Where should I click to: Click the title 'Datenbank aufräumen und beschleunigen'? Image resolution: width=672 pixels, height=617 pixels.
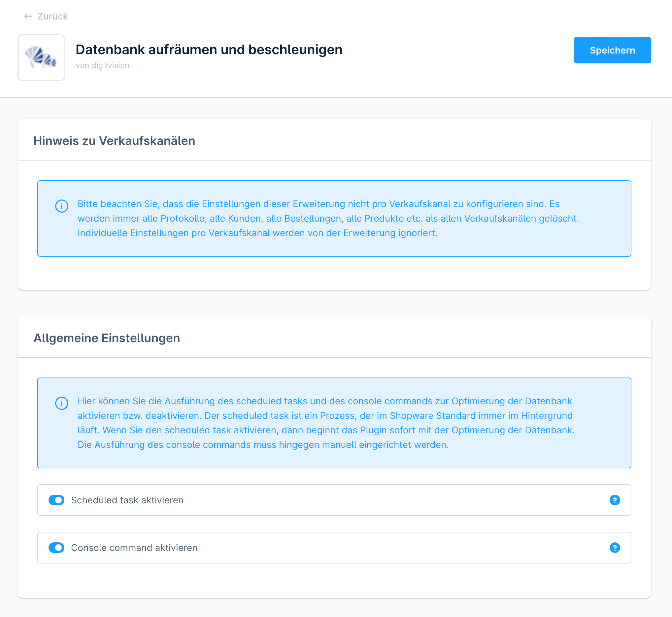click(x=209, y=50)
